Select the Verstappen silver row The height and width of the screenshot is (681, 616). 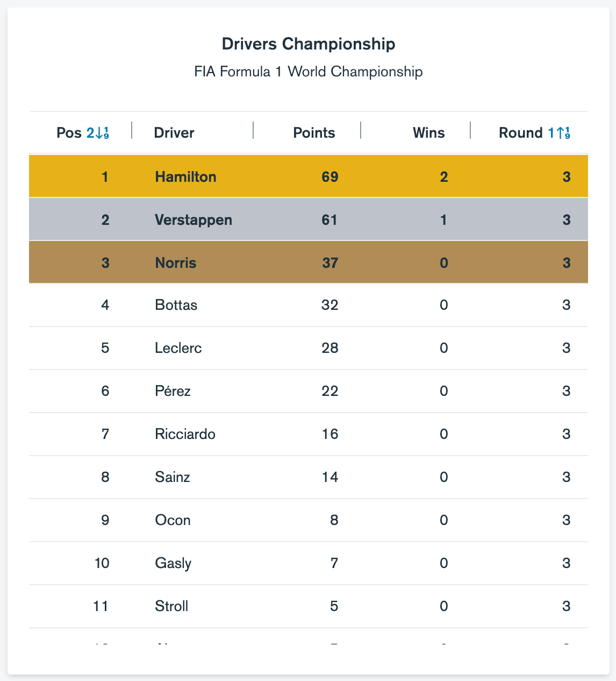[308, 219]
